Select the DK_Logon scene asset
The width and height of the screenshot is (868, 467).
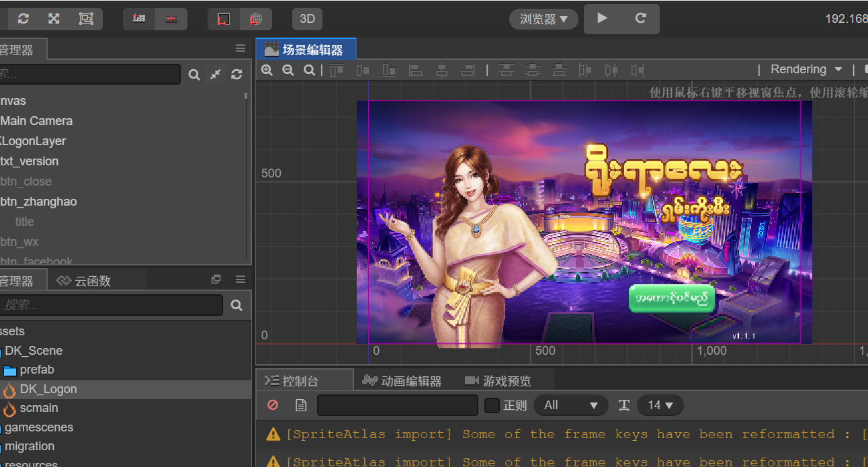[x=48, y=389]
